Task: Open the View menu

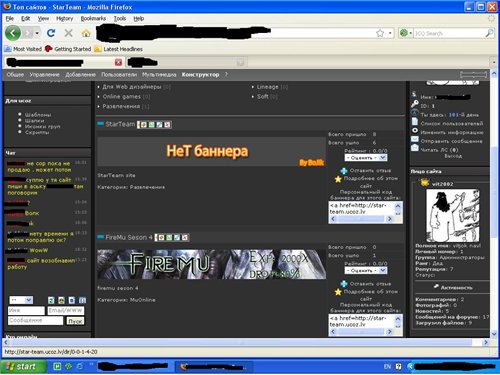Action: tap(43, 18)
